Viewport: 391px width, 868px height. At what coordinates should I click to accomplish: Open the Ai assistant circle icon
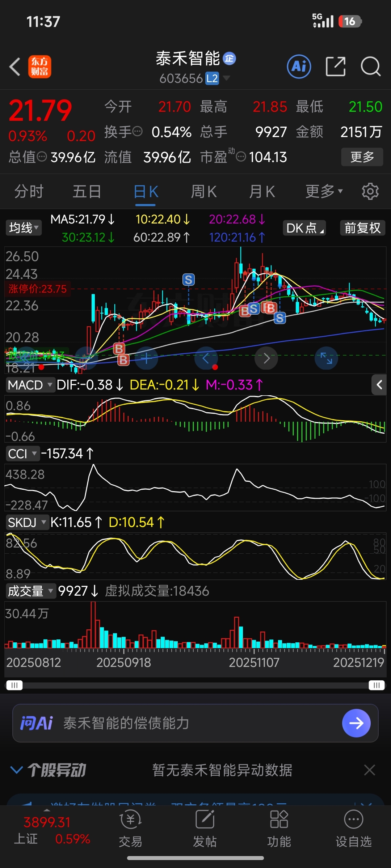coord(299,67)
